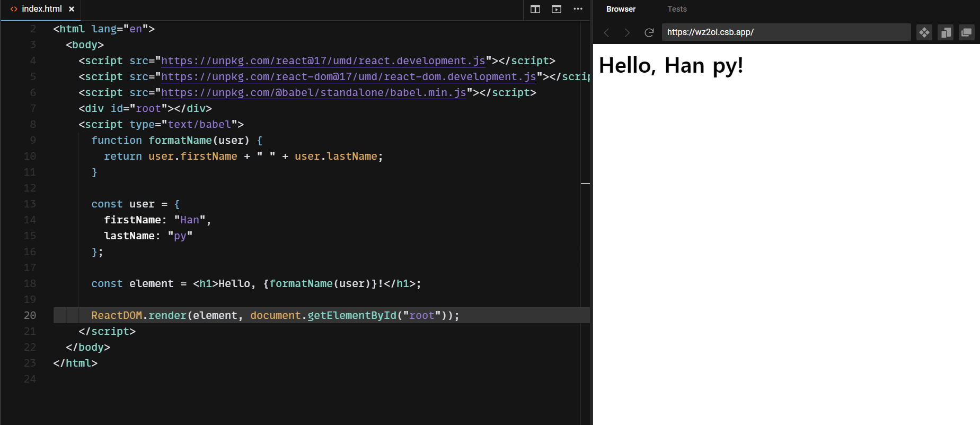Click the firstName: "Han" line
This screenshot has width=980, height=425.
pos(157,220)
